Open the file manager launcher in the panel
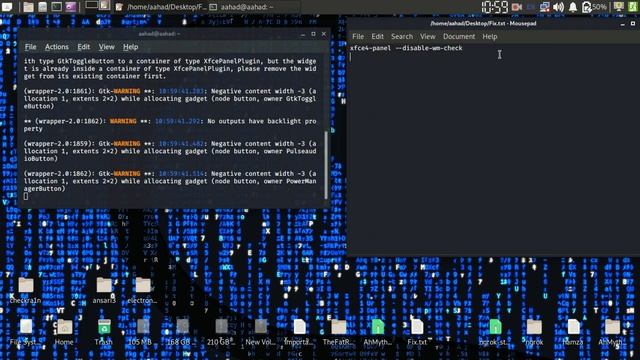This screenshot has width=640, height=360. [x=28, y=7]
